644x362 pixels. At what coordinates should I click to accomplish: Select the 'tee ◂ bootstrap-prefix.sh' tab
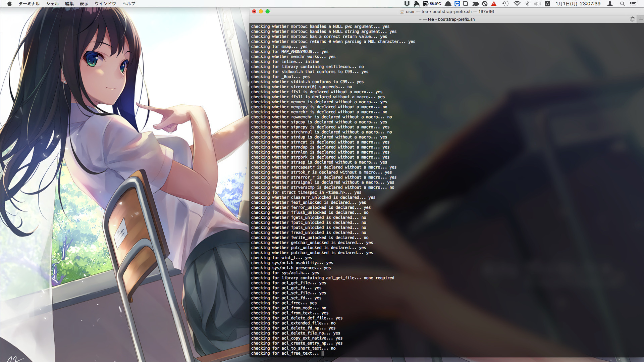pos(447,19)
